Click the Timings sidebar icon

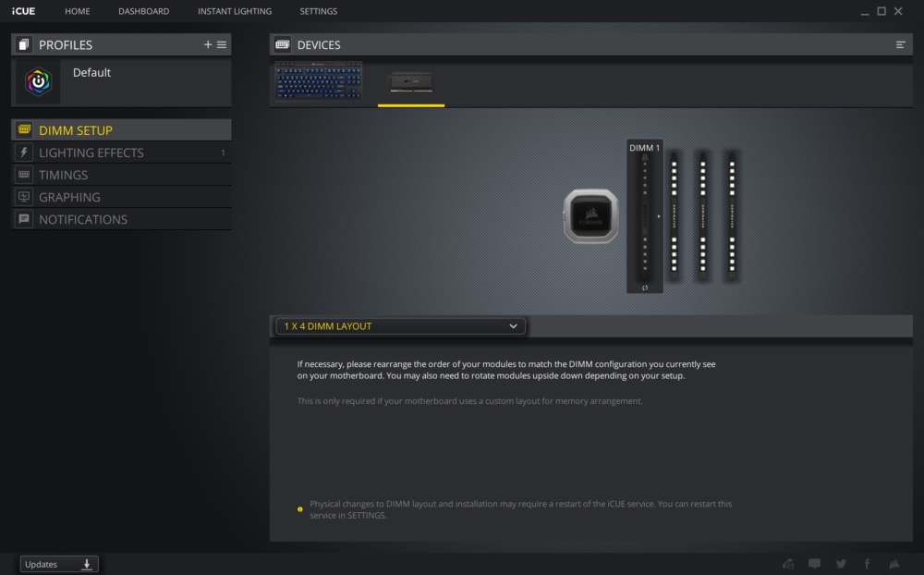(24, 175)
